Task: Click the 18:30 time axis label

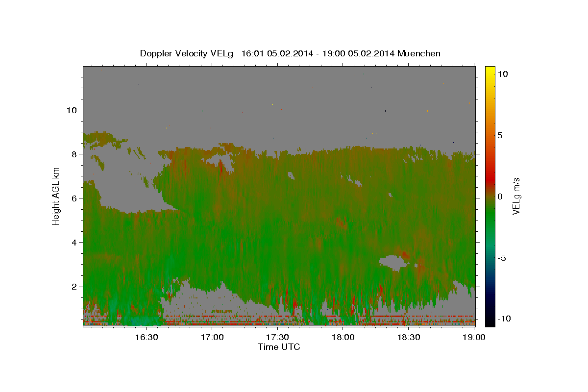Action: [x=409, y=337]
